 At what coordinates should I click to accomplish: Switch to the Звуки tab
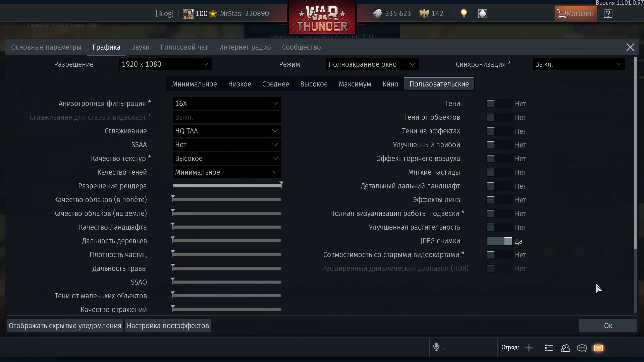tap(140, 47)
